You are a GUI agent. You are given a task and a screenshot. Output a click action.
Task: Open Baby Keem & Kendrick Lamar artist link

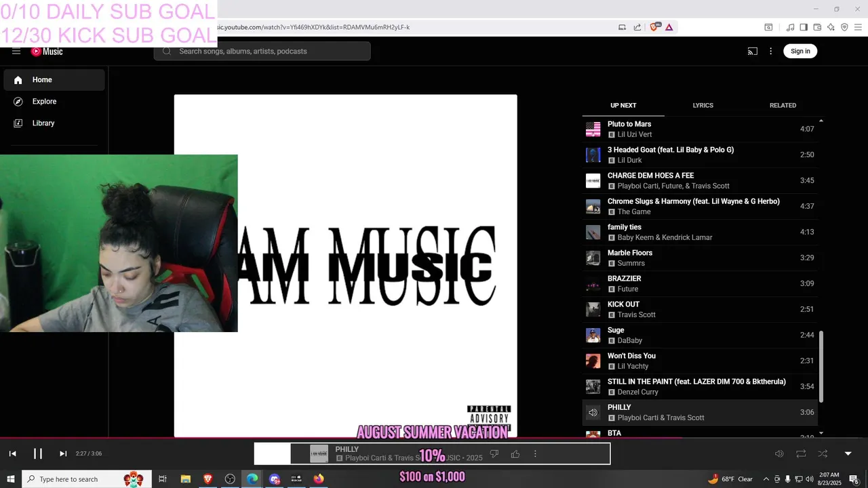point(665,238)
